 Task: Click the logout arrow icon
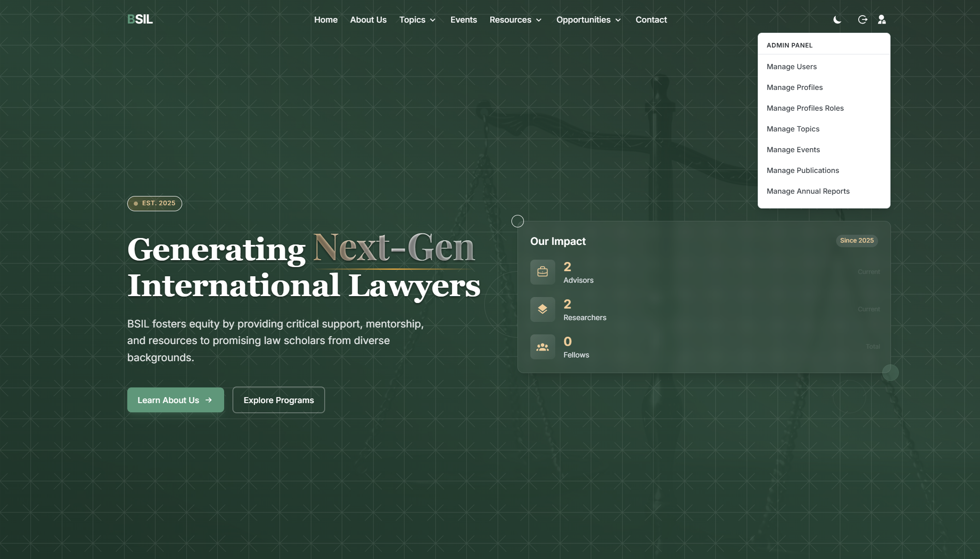(x=862, y=19)
